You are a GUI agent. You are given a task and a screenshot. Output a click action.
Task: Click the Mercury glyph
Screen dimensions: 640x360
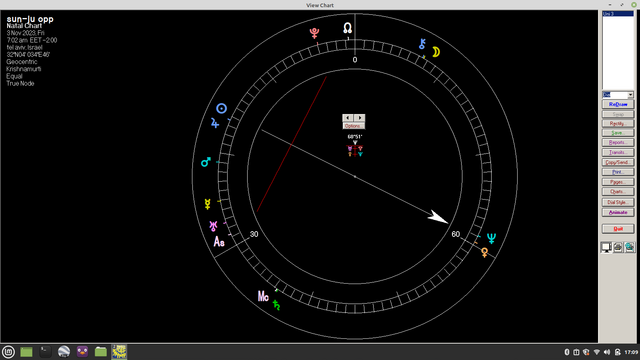click(207, 204)
